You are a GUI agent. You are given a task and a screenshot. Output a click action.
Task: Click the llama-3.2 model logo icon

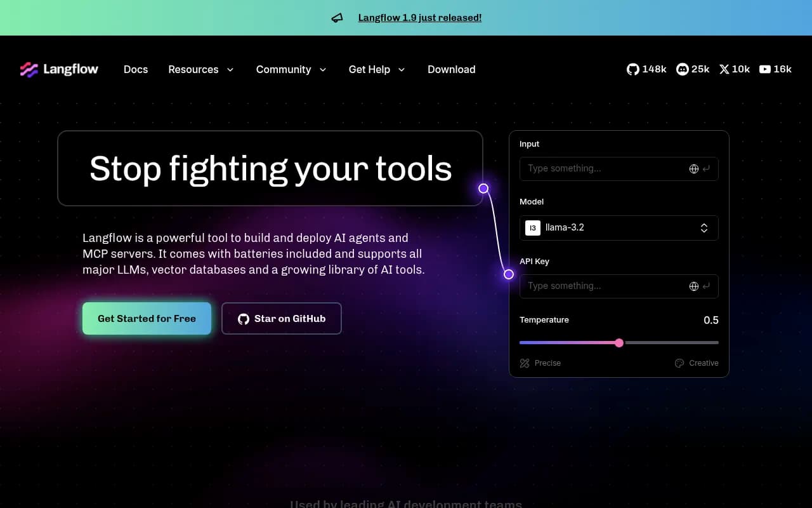pyautogui.click(x=533, y=228)
